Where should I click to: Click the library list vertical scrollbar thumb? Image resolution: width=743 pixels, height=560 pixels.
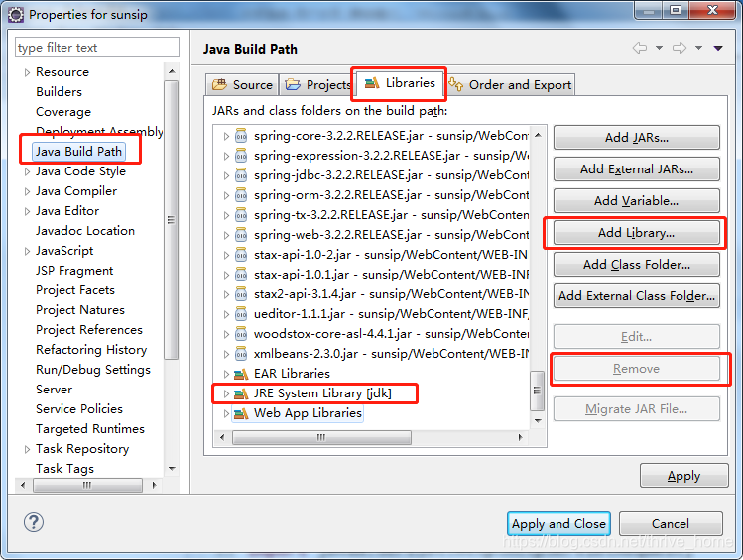pyautogui.click(x=537, y=391)
